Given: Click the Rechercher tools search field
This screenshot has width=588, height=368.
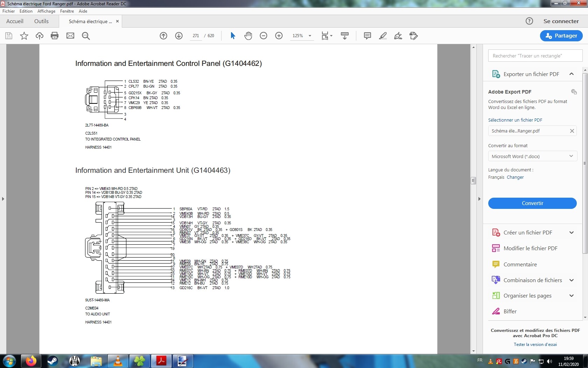Looking at the screenshot, I should point(535,56).
